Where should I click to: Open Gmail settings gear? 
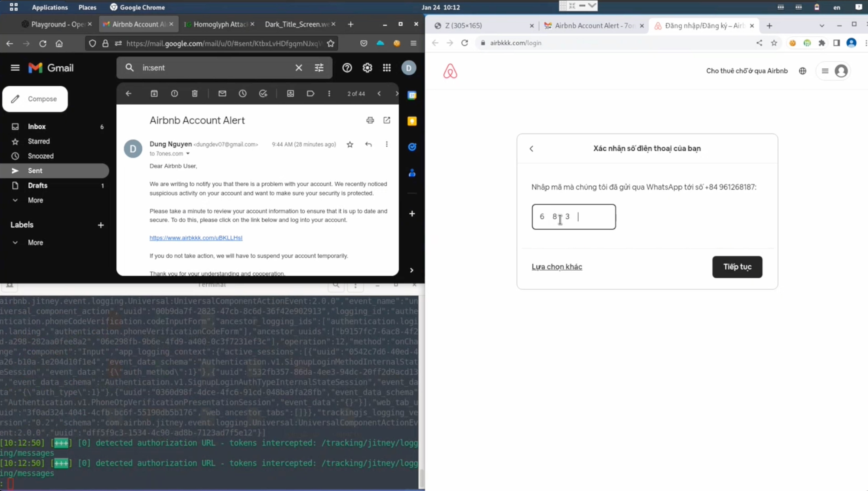[367, 68]
